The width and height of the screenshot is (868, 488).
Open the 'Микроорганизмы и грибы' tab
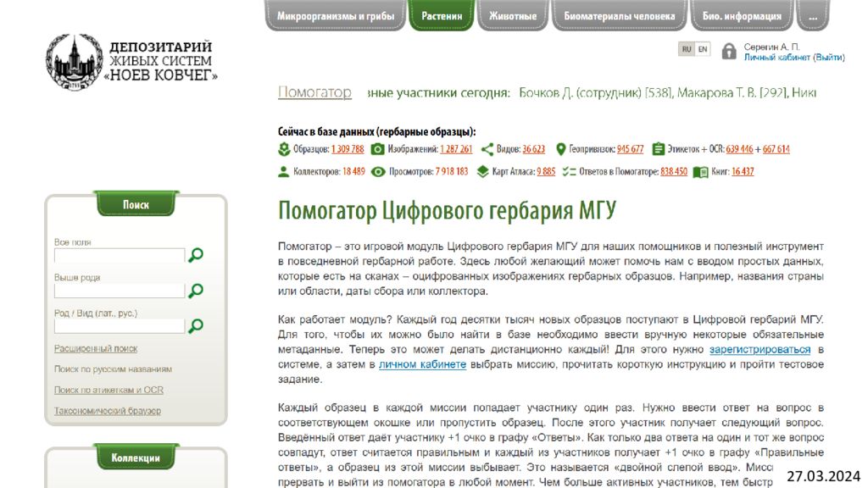[x=336, y=15]
